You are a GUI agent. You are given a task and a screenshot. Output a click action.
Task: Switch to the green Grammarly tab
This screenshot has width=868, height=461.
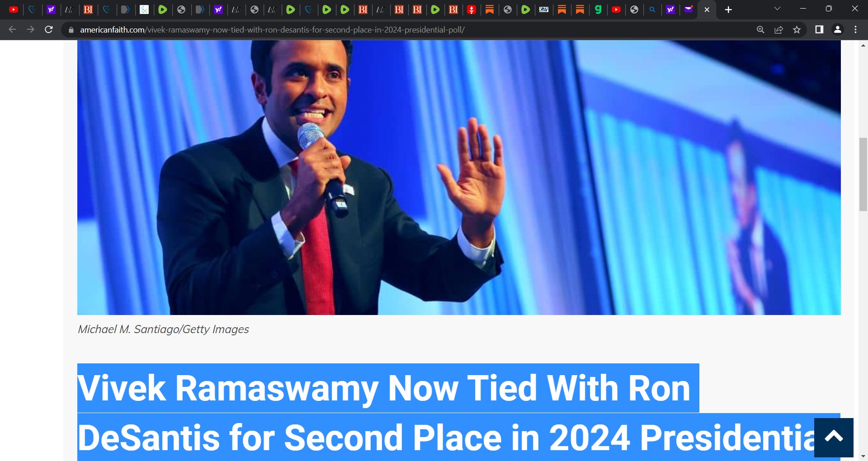598,9
